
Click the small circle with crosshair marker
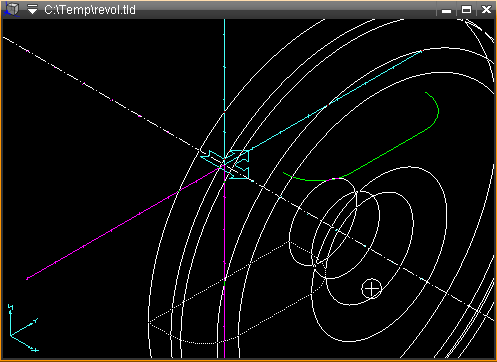click(371, 289)
